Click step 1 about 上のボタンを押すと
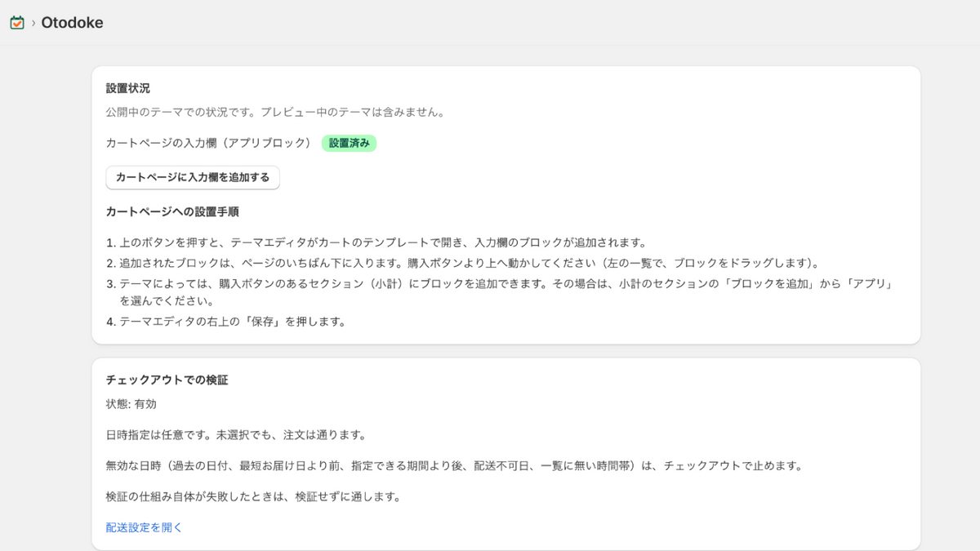Viewport: 980px width, 551px height. 376,242
